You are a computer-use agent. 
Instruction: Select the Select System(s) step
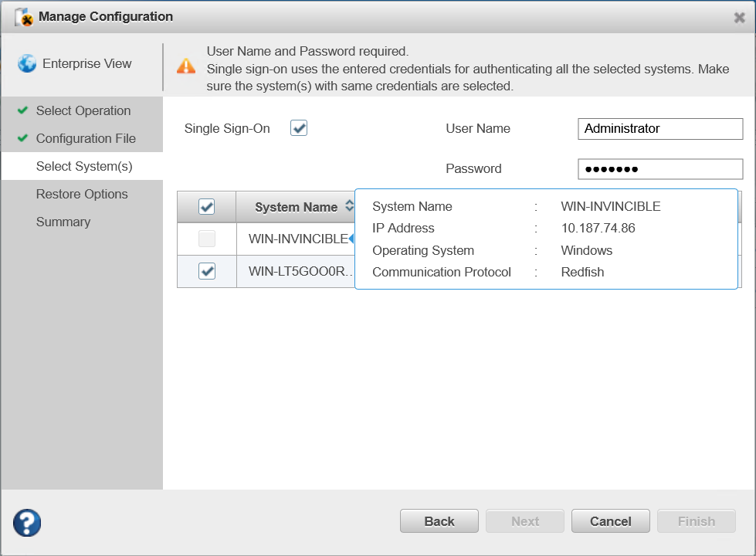[84, 166]
